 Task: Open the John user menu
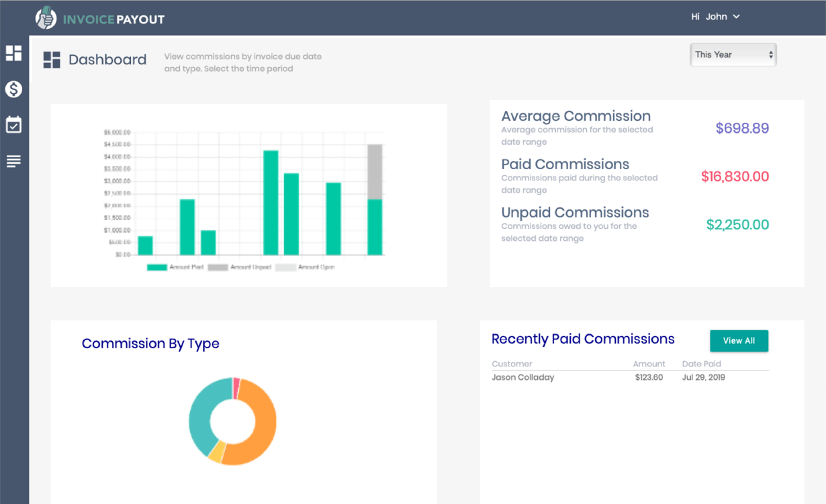[718, 16]
